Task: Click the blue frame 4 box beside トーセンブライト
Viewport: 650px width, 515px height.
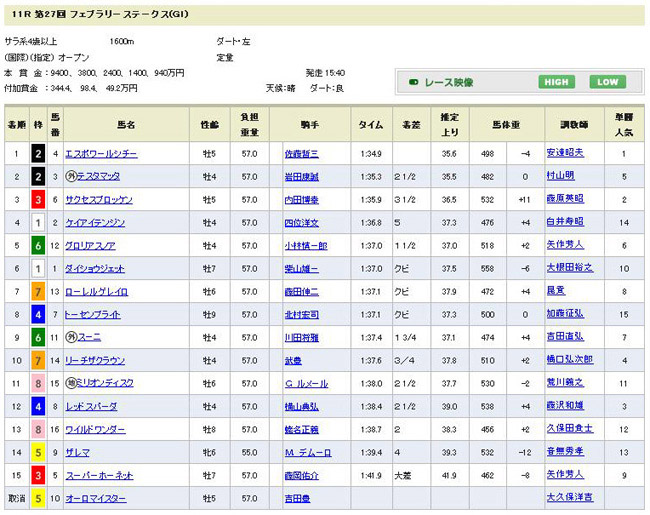Action: pyautogui.click(x=37, y=315)
